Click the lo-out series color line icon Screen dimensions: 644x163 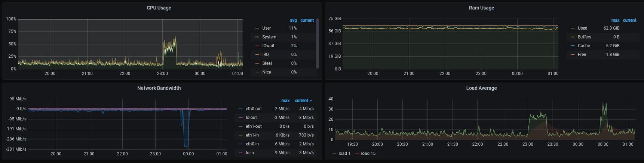coord(240,118)
